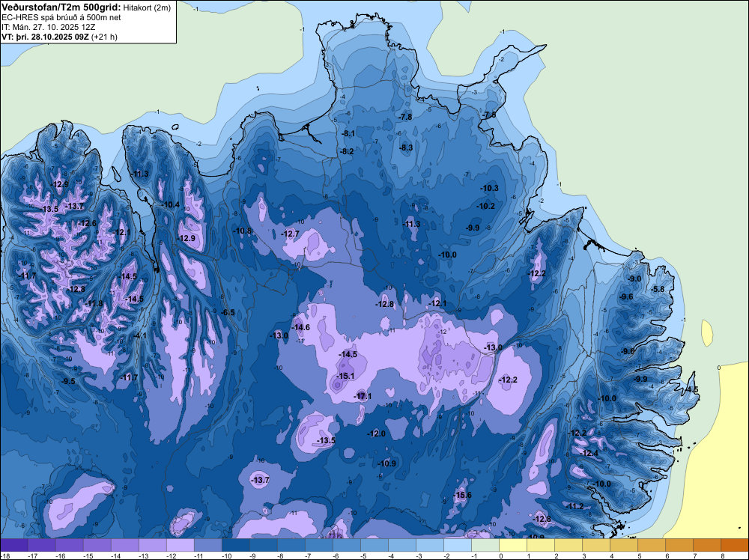749x560 pixels.
Task: Click the -4.1 temperature reading
Action: 140,336
